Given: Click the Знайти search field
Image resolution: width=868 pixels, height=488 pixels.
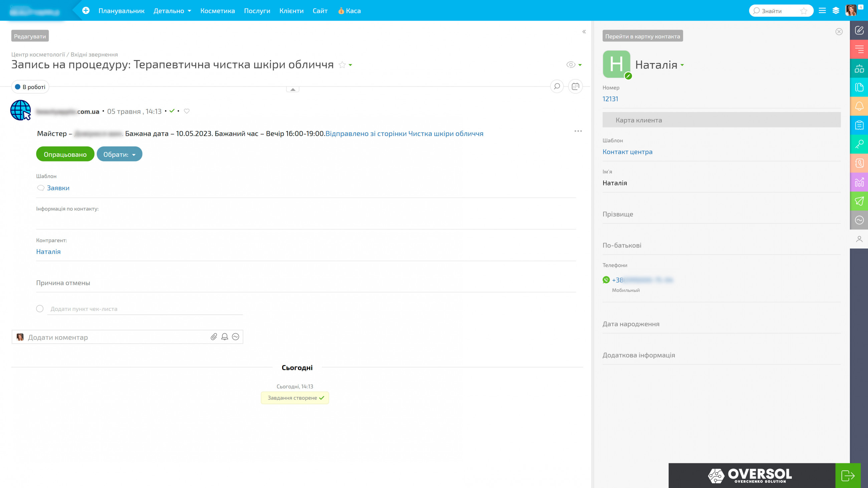Looking at the screenshot, I should point(781,11).
